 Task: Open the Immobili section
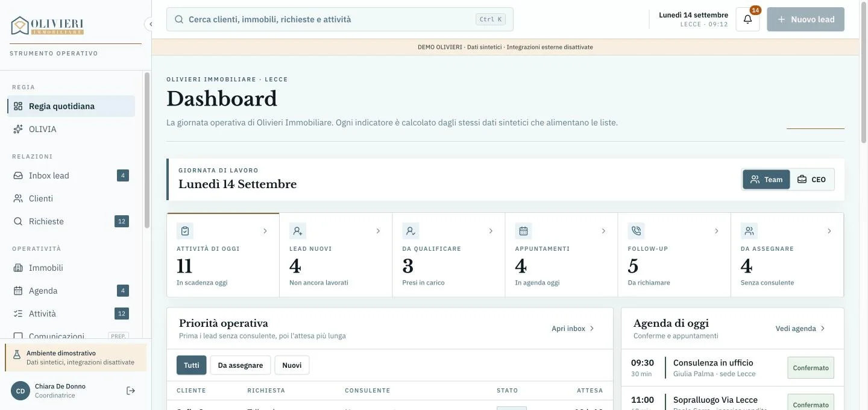pyautogui.click(x=71, y=268)
